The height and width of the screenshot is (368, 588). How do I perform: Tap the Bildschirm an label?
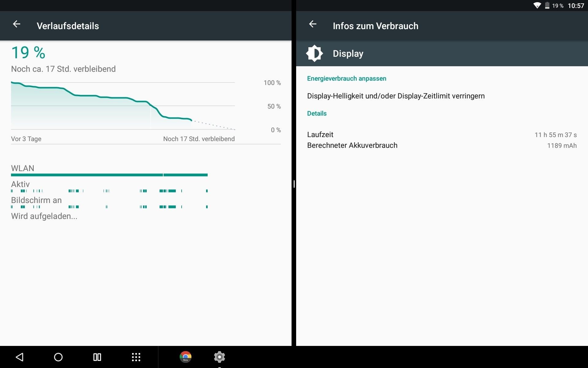tap(36, 200)
